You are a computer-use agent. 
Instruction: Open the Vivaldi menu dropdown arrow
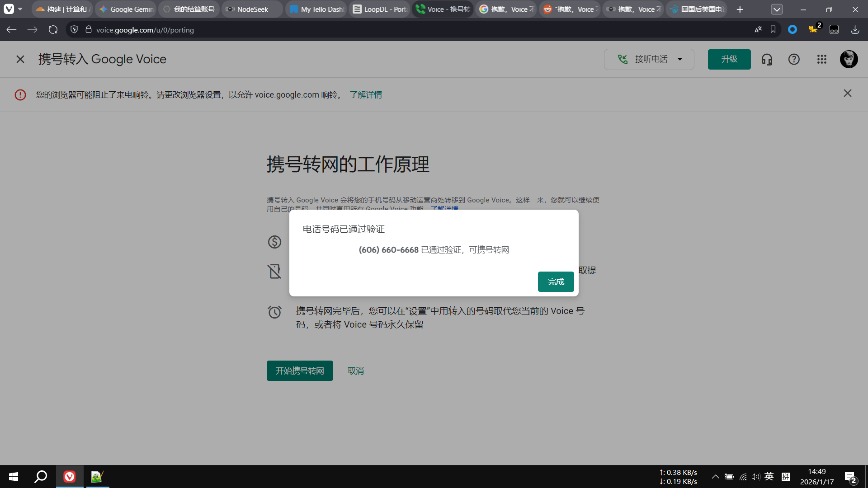coord(20,9)
